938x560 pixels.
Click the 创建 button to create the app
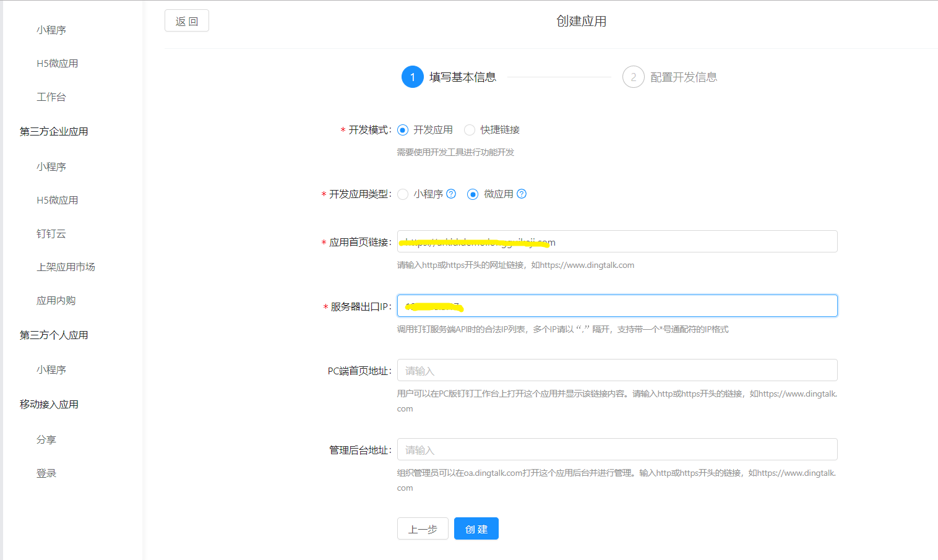(x=476, y=528)
